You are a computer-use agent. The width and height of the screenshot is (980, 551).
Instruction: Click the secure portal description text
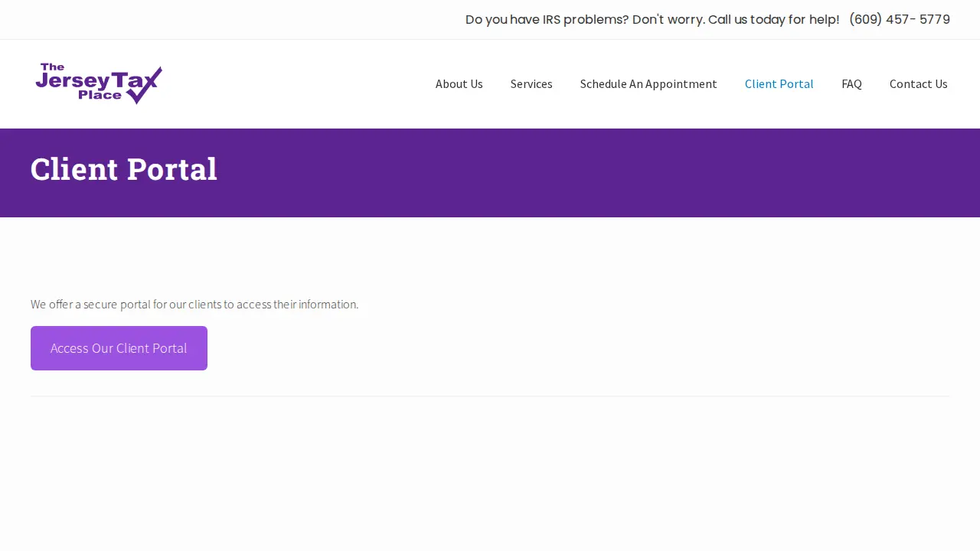pos(194,305)
